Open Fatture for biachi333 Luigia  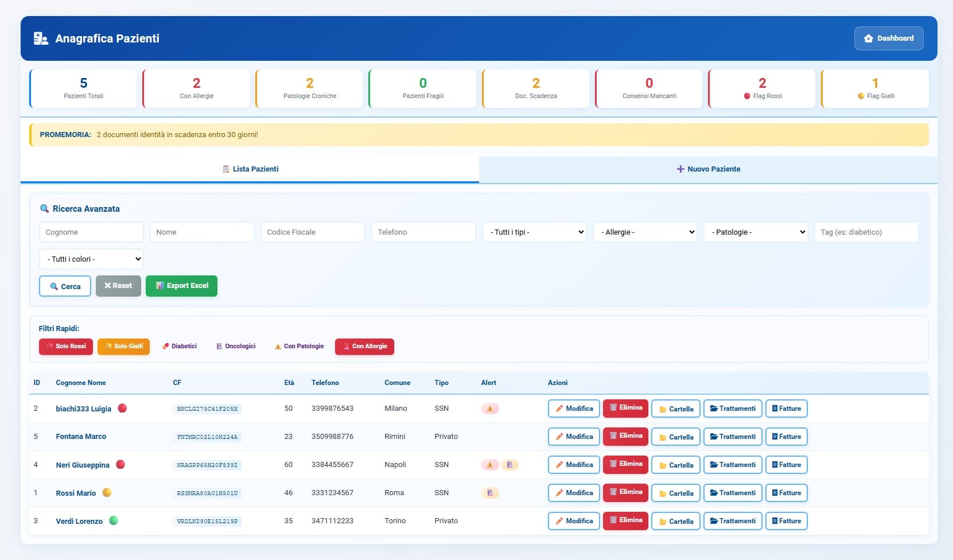pyautogui.click(x=786, y=409)
